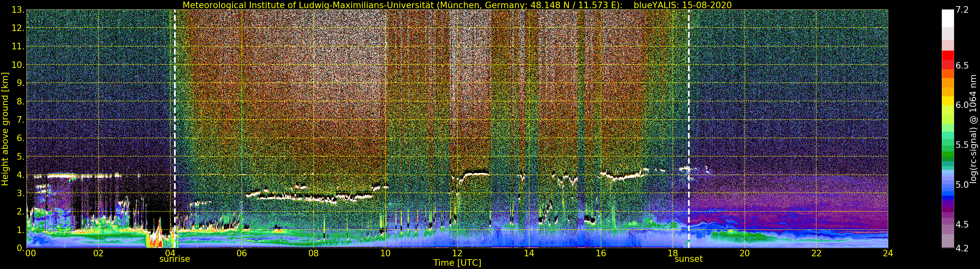Click the '9.' tick on the height axis
The width and height of the screenshot is (980, 269).
pyautogui.click(x=21, y=83)
